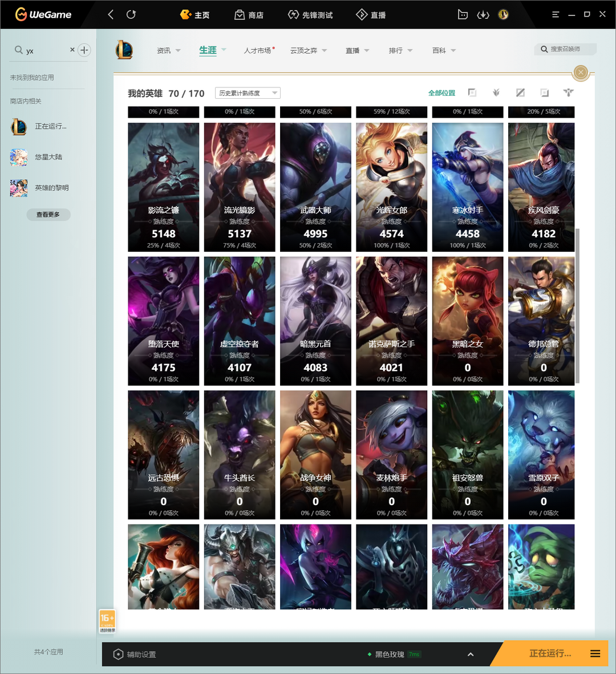Open the title bar hamburger menu

(x=556, y=15)
